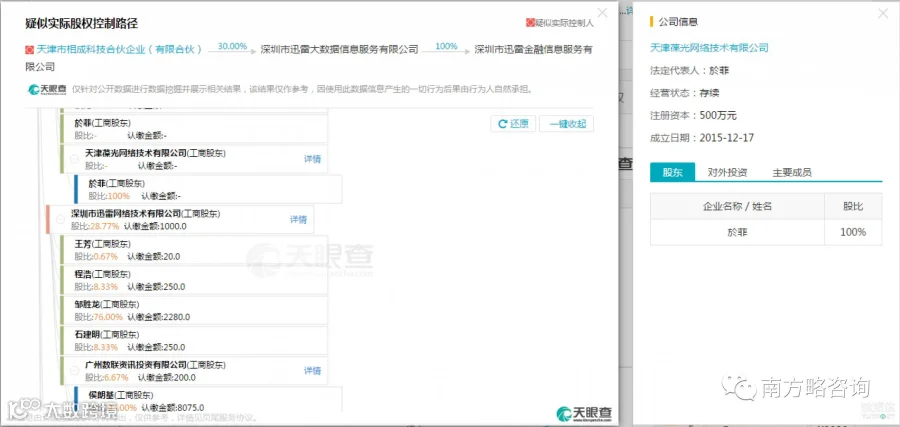
Task: Click the 100% label on second path arrow
Action: [446, 46]
